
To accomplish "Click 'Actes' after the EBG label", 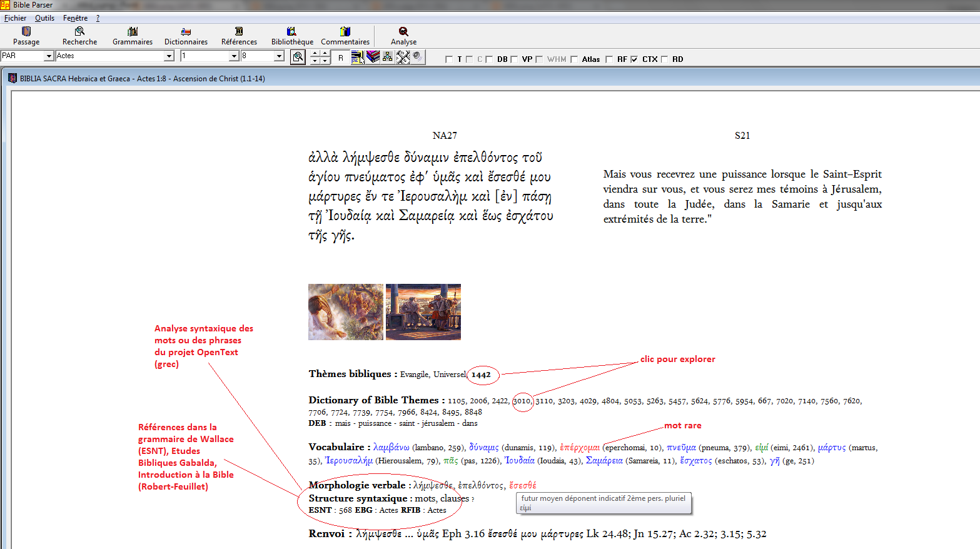I will tap(388, 510).
